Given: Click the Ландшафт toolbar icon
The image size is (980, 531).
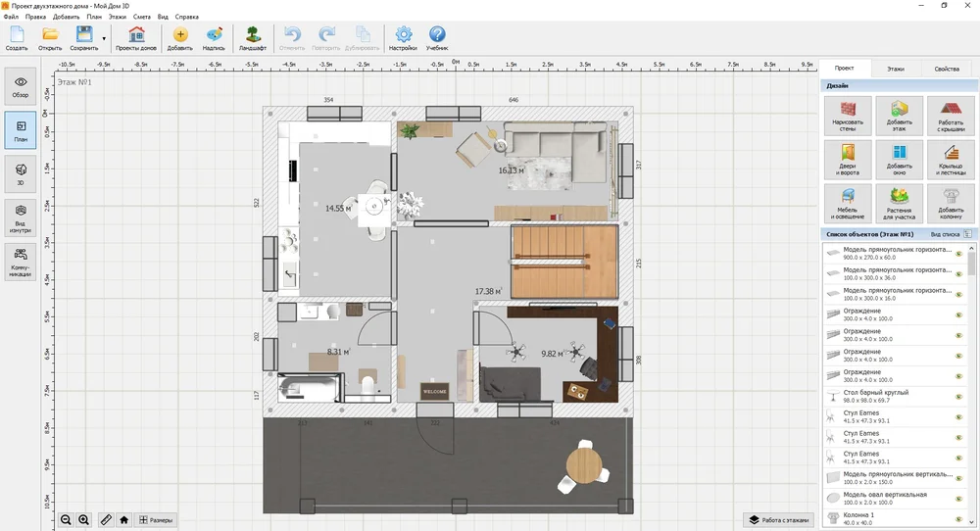Looking at the screenshot, I should click(x=253, y=38).
